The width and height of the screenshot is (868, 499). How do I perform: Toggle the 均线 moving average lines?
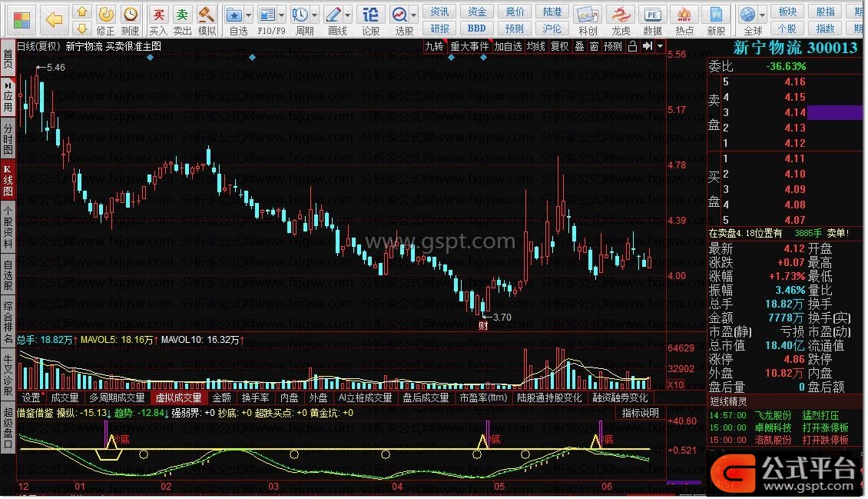[x=536, y=47]
